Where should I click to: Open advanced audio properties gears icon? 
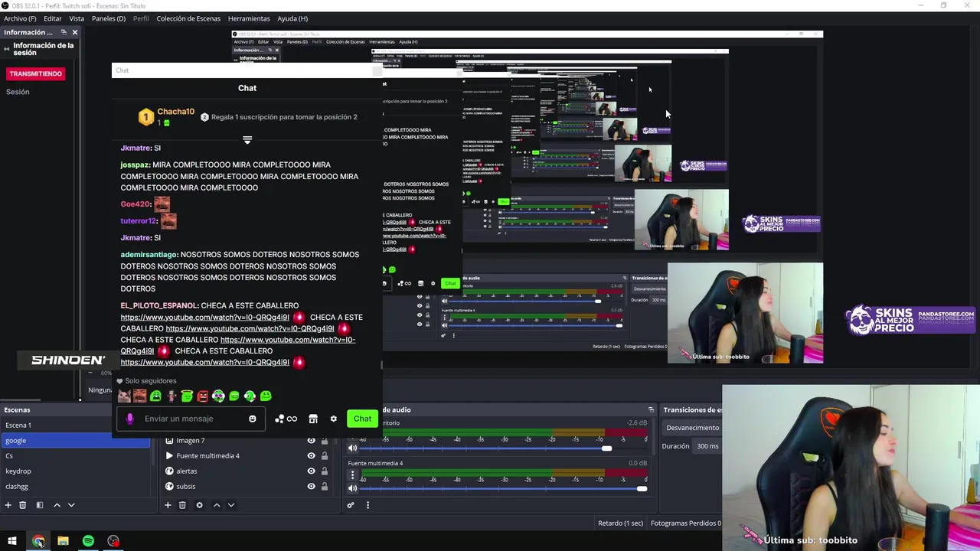pyautogui.click(x=351, y=505)
